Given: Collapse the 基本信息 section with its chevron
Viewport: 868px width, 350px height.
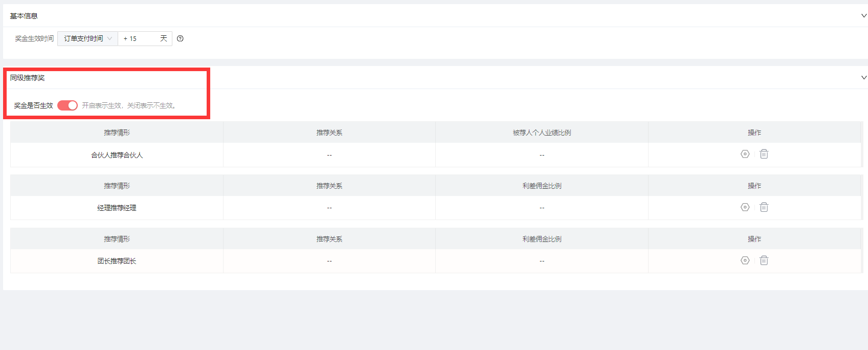Looking at the screenshot, I should 863,16.
